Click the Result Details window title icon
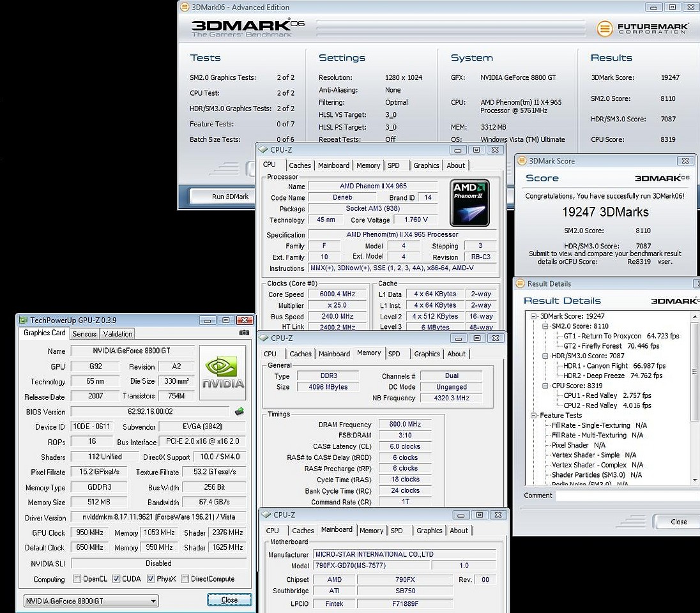Viewport: 700px width, 613px height. 520,284
